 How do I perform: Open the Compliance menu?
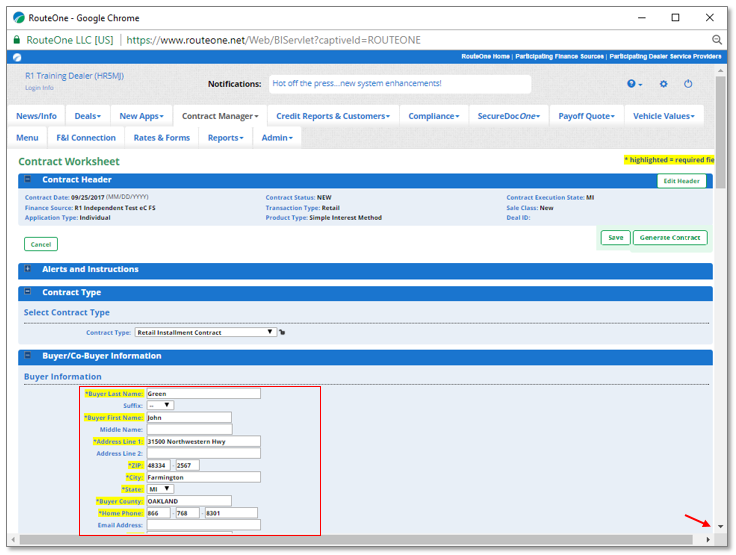[x=434, y=116]
